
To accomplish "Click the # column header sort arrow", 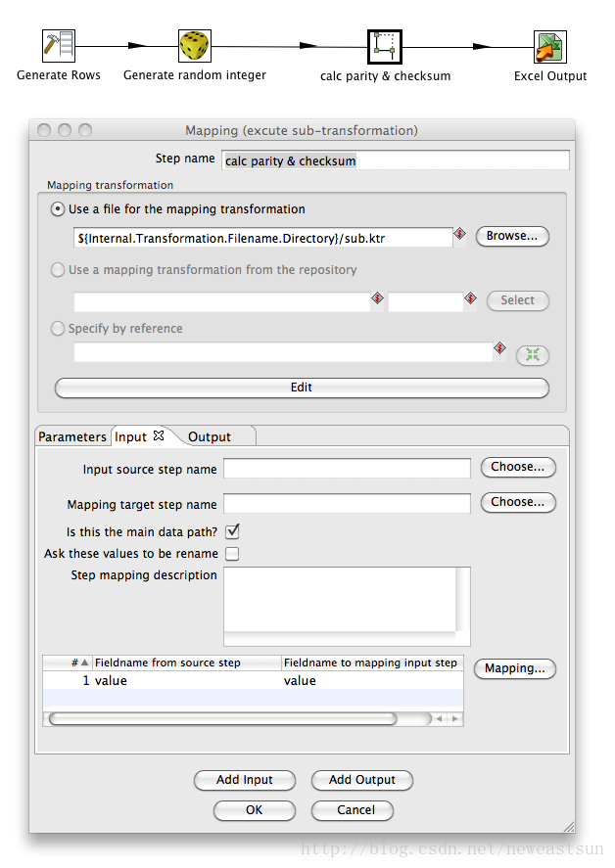I will [84, 662].
